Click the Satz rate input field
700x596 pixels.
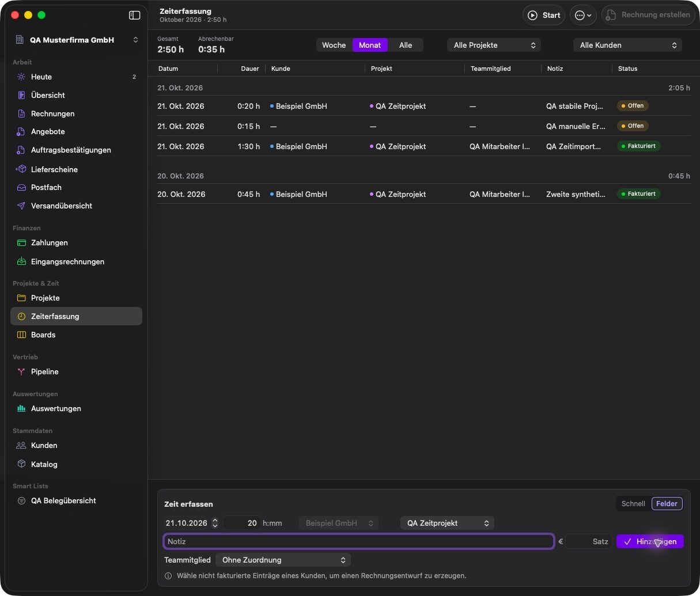pyautogui.click(x=589, y=541)
